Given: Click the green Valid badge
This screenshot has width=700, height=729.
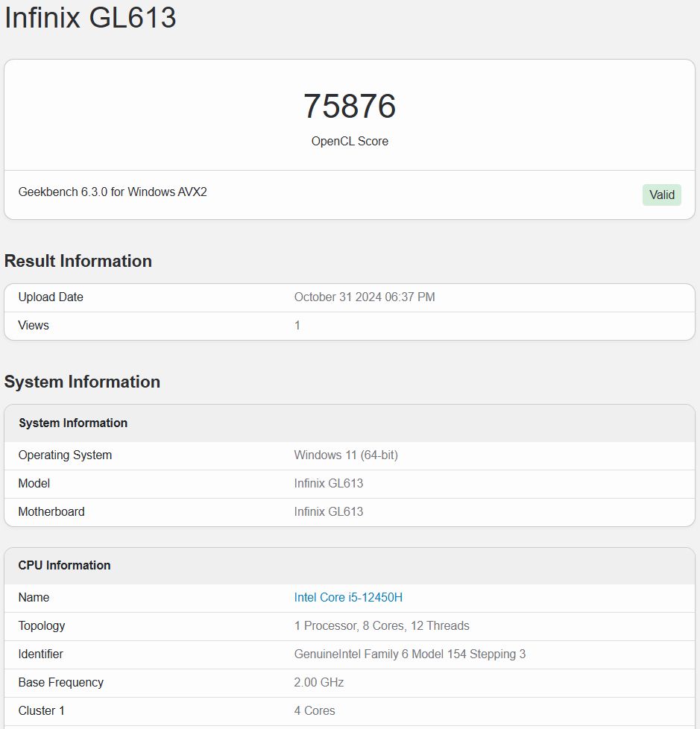Looking at the screenshot, I should pyautogui.click(x=661, y=195).
